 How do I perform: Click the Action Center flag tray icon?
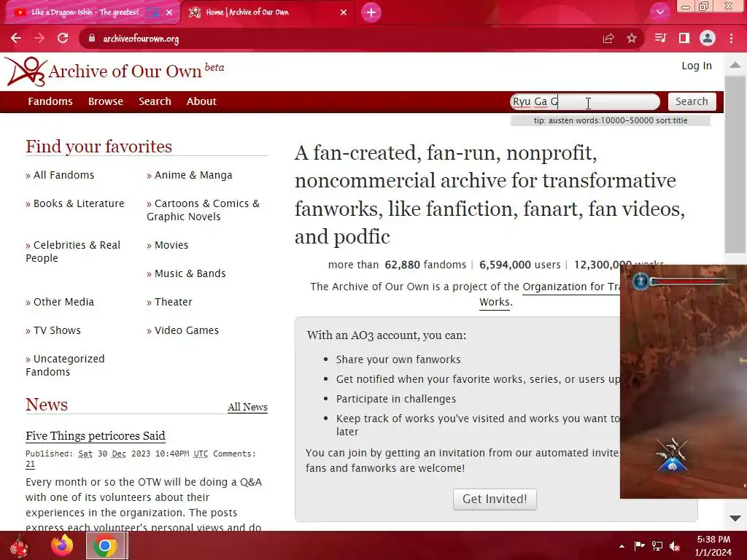click(x=639, y=546)
